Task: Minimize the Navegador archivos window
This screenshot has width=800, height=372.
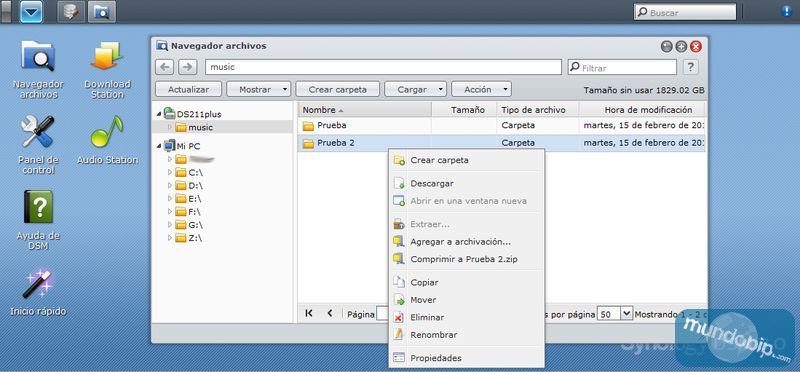Action: click(666, 46)
